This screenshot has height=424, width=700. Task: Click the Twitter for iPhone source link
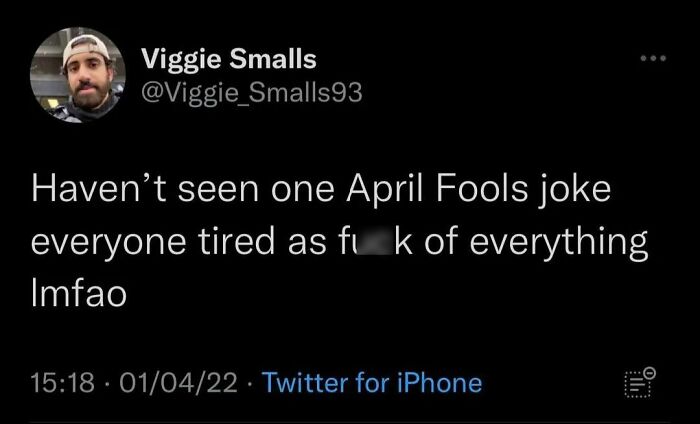[x=372, y=382]
